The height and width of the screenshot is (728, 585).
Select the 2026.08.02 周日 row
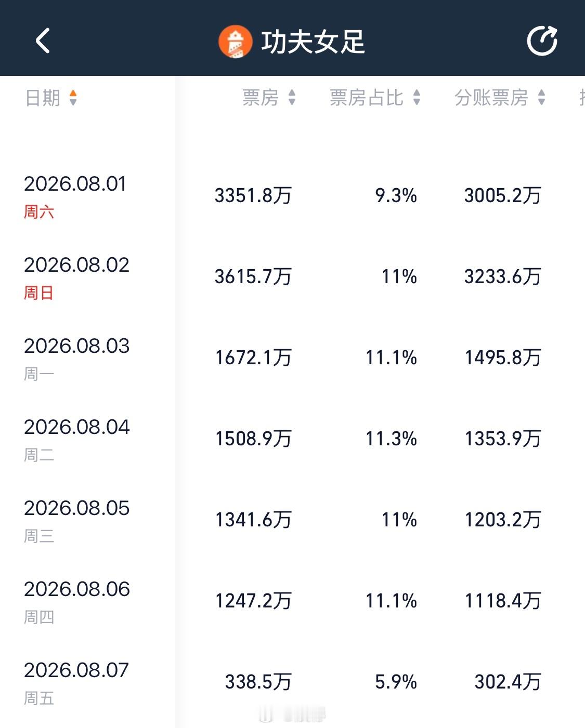pyautogui.click(x=292, y=277)
